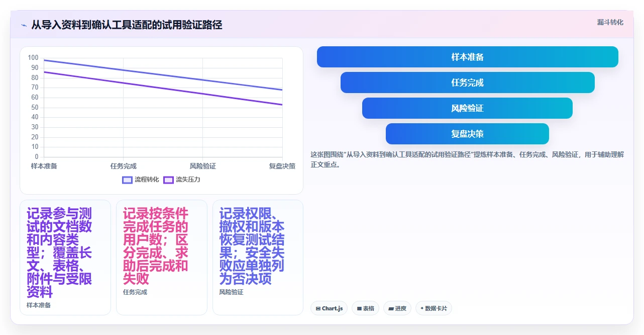Click the 50 y-axis value
Screen dimensions: 644x335
[35, 107]
